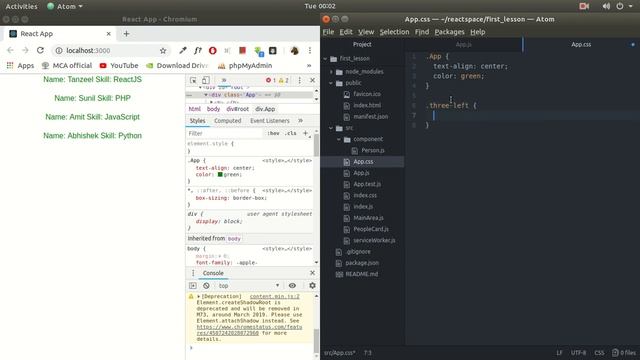Image resolution: width=640 pixels, height=360 pixels.
Task: Open Person.js in the tree
Action: tap(372, 151)
